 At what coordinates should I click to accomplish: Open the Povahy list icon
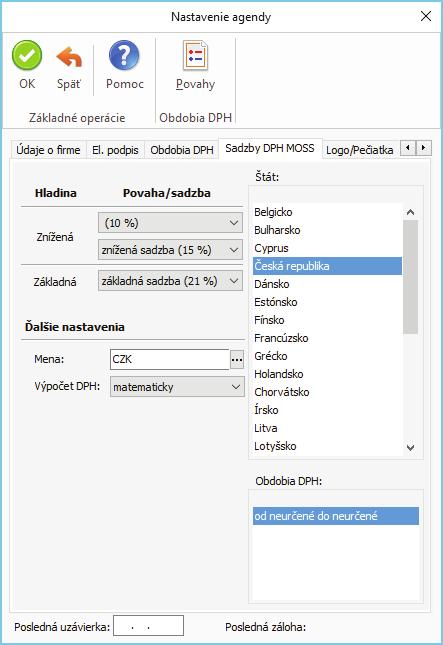click(195, 56)
